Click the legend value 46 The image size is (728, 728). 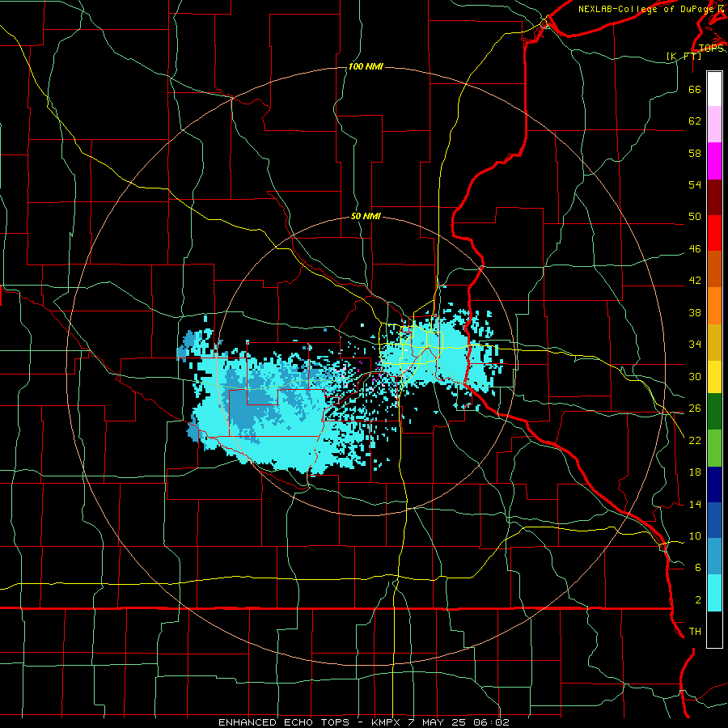695,248
